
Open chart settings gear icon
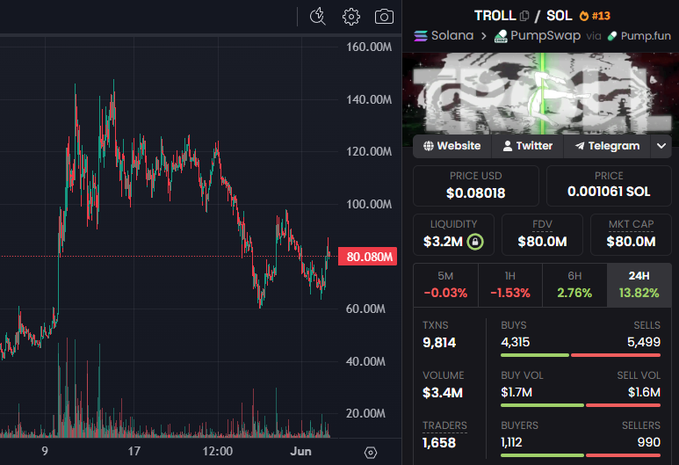point(351,17)
